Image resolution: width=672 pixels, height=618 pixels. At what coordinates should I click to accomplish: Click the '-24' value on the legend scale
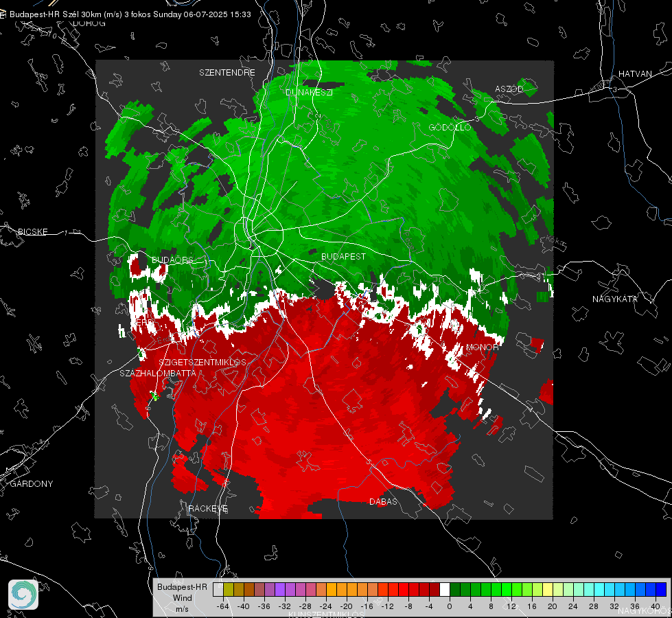pos(326,606)
